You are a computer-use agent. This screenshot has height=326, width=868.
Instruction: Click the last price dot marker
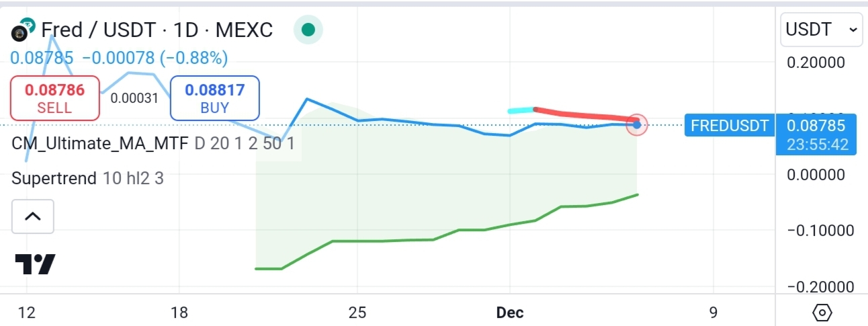[x=636, y=124]
